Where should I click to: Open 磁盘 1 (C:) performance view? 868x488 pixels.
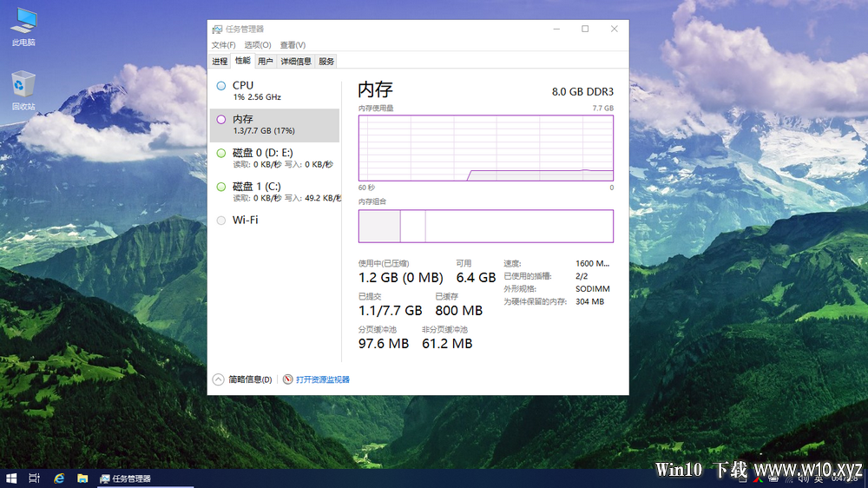point(274,192)
